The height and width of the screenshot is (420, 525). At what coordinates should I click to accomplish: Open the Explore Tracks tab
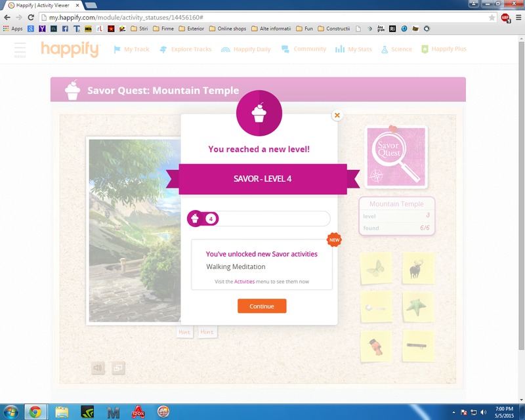pos(186,49)
